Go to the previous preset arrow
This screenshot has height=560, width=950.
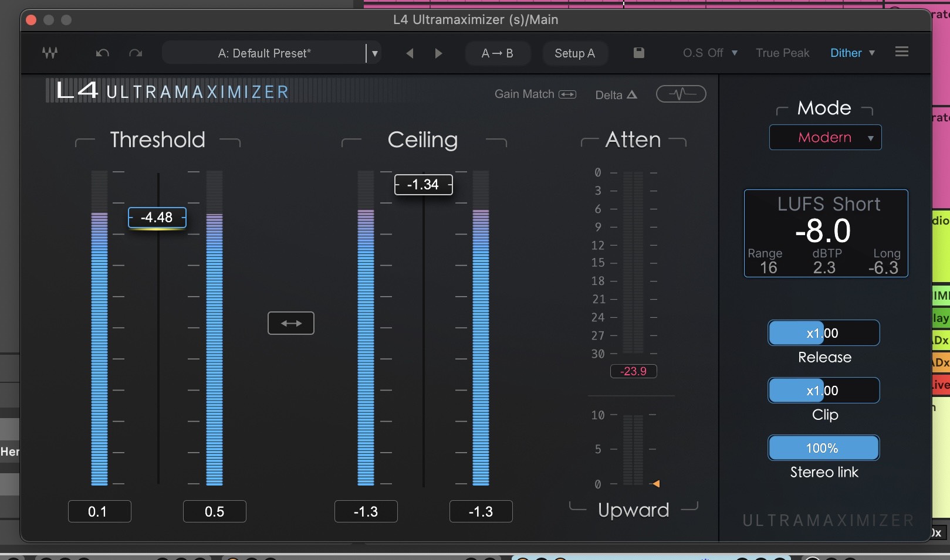pyautogui.click(x=410, y=53)
